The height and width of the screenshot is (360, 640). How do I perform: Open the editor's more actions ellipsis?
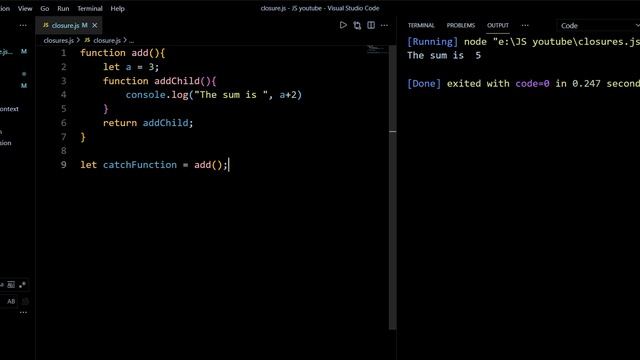pos(384,25)
